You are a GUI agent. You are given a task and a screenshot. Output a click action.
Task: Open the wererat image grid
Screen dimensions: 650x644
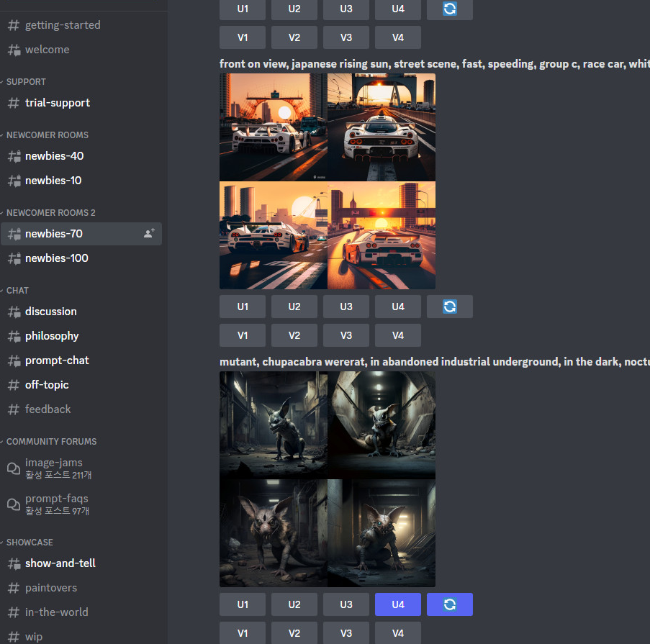328,479
